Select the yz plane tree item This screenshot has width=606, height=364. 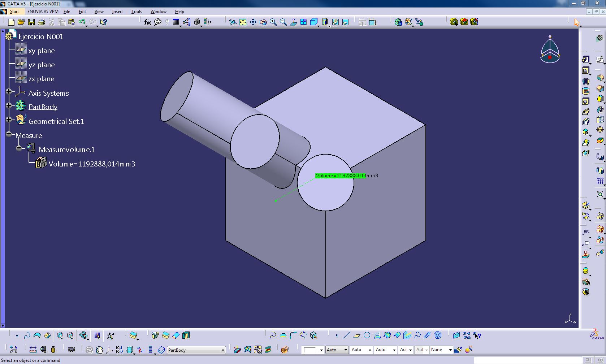coord(42,65)
